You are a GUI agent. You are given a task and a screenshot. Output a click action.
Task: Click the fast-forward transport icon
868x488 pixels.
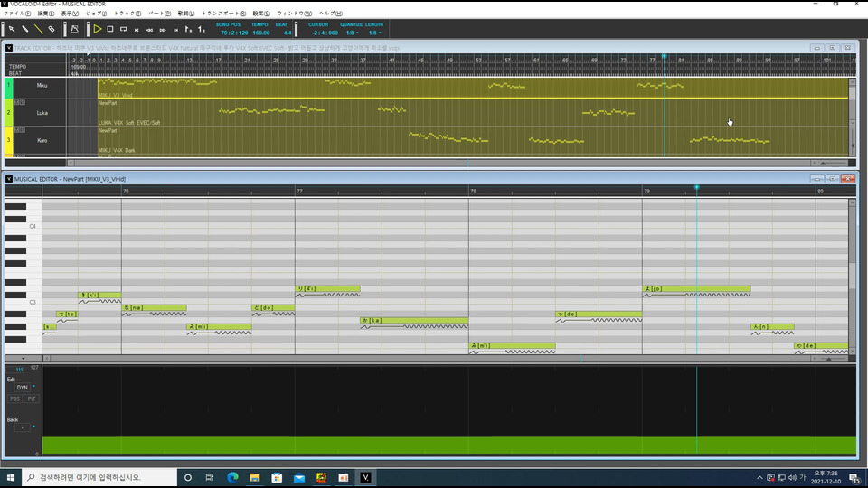tap(163, 29)
